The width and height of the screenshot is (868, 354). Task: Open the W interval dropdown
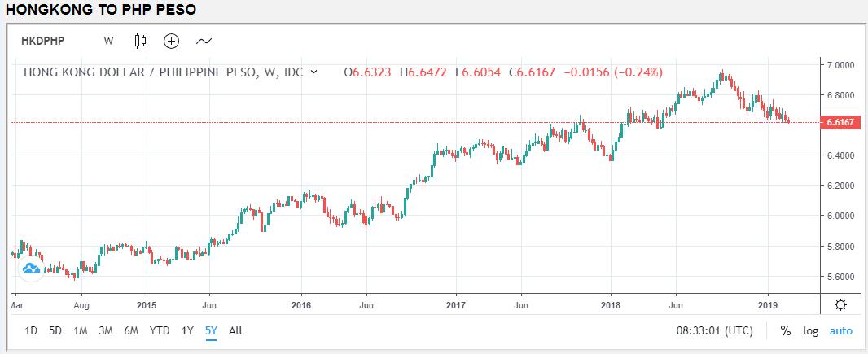pyautogui.click(x=108, y=40)
